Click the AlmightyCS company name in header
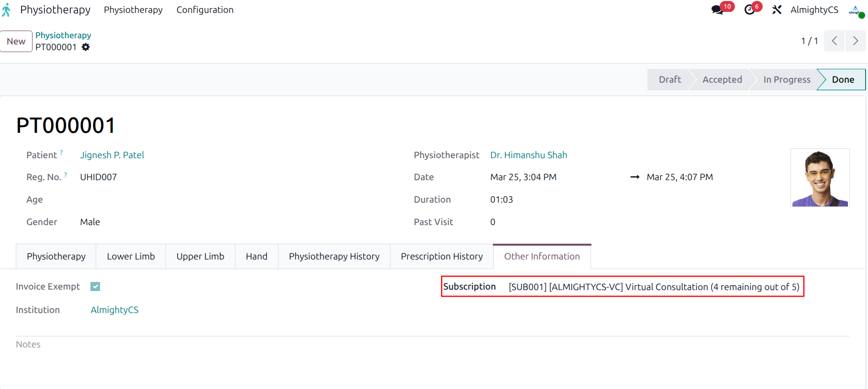This screenshot has width=868, height=389. click(814, 10)
